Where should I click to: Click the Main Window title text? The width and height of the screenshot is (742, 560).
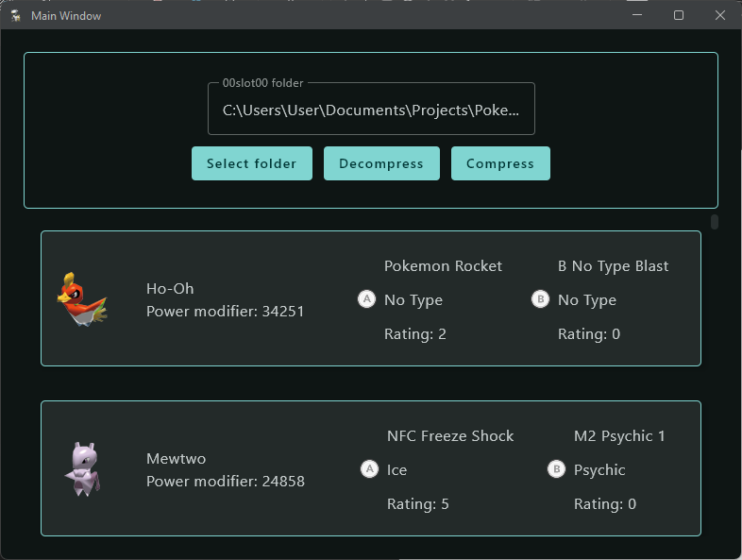tap(66, 16)
